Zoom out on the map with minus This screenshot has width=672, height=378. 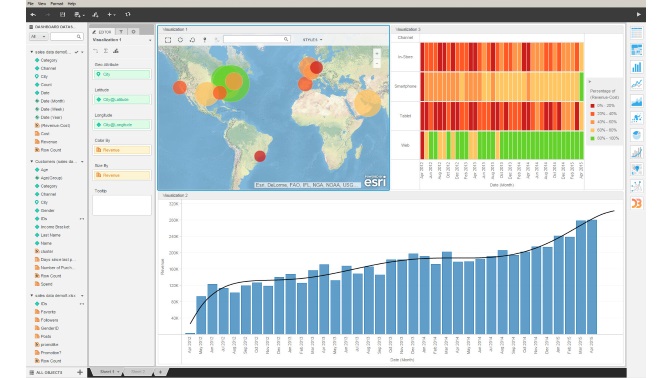(x=377, y=63)
